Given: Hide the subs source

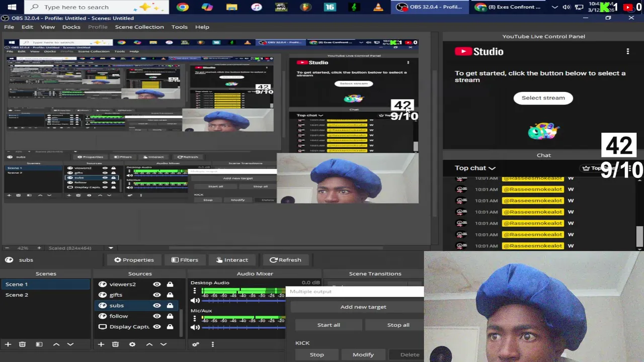Looking at the screenshot, I should [x=157, y=305].
